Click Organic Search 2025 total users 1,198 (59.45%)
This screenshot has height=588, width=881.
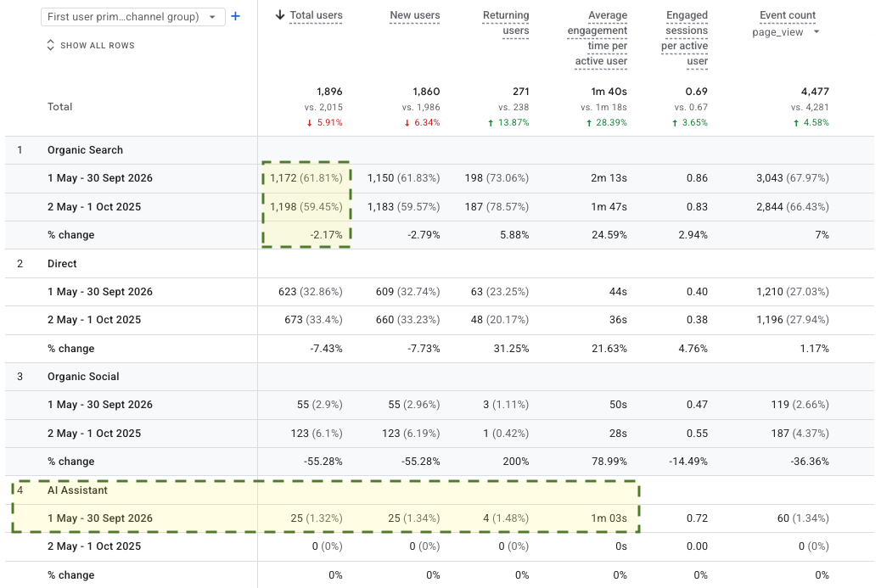(306, 207)
